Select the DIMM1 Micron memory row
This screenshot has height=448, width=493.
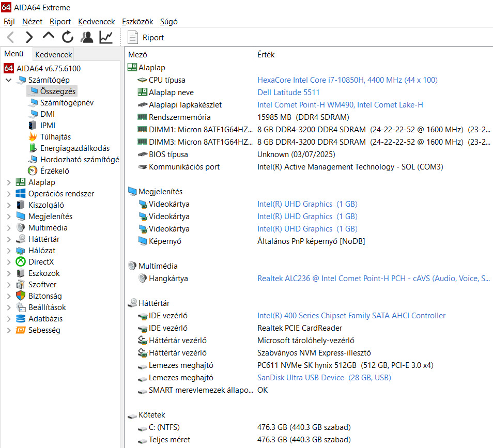click(x=309, y=130)
